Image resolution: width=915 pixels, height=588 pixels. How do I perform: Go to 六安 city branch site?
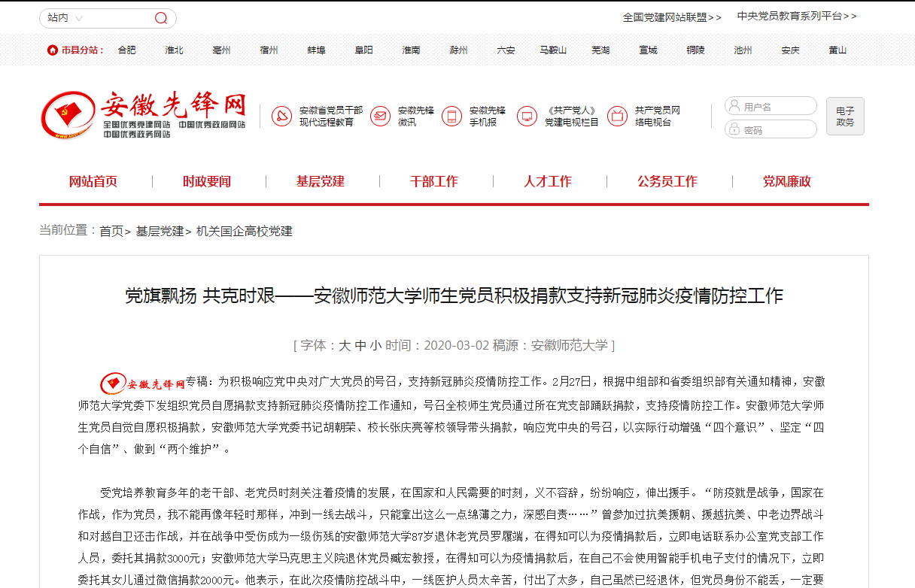(x=506, y=50)
